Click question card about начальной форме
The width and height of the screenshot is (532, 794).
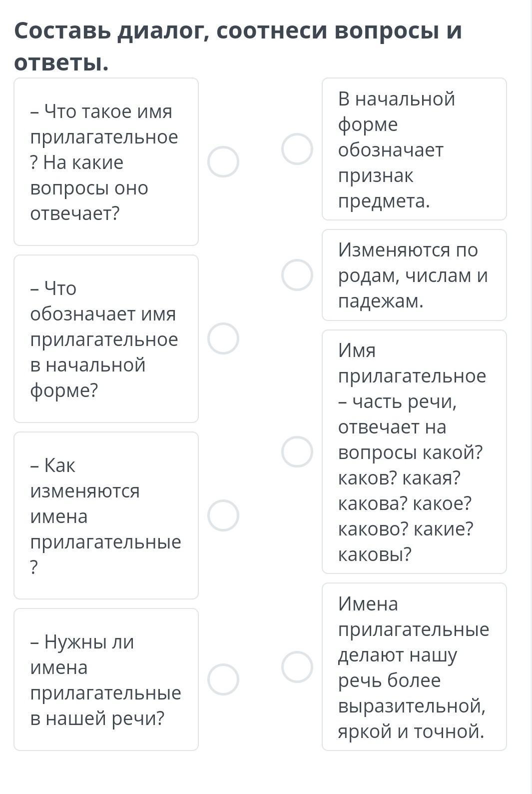[x=106, y=339]
